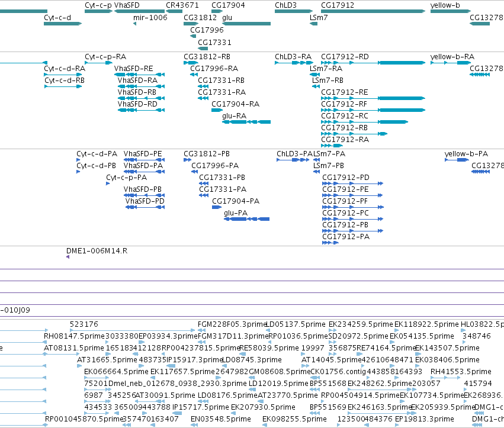This screenshot has width=504, height=428.
Task: Click the AT31665.5prime EST label
Action: (x=107, y=360)
